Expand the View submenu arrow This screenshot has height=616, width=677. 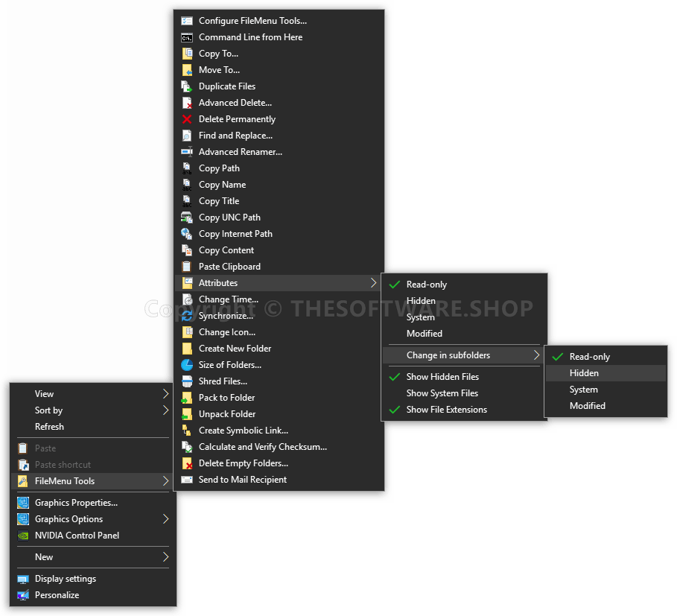click(x=166, y=394)
